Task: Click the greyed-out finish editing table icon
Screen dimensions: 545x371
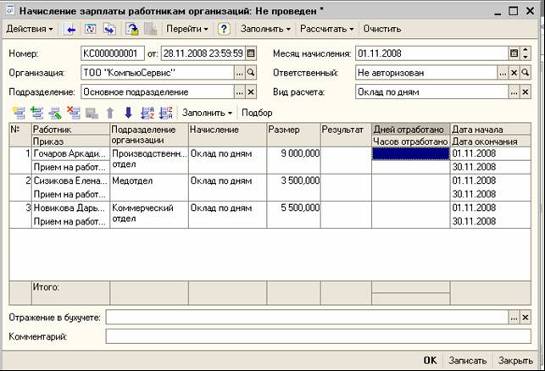Action: click(92, 113)
